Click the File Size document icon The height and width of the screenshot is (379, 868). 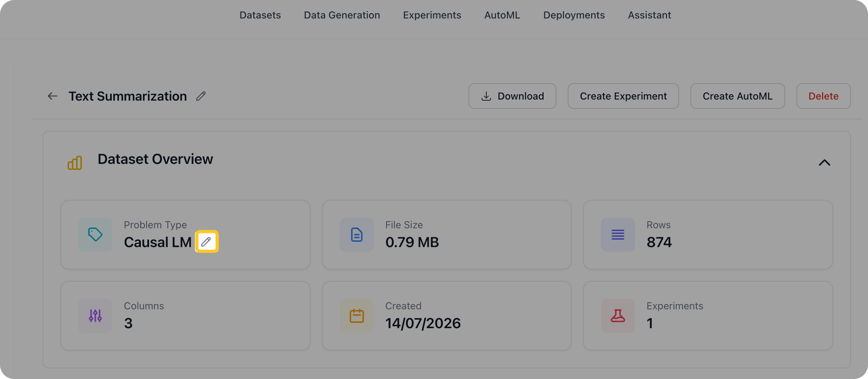tap(356, 235)
